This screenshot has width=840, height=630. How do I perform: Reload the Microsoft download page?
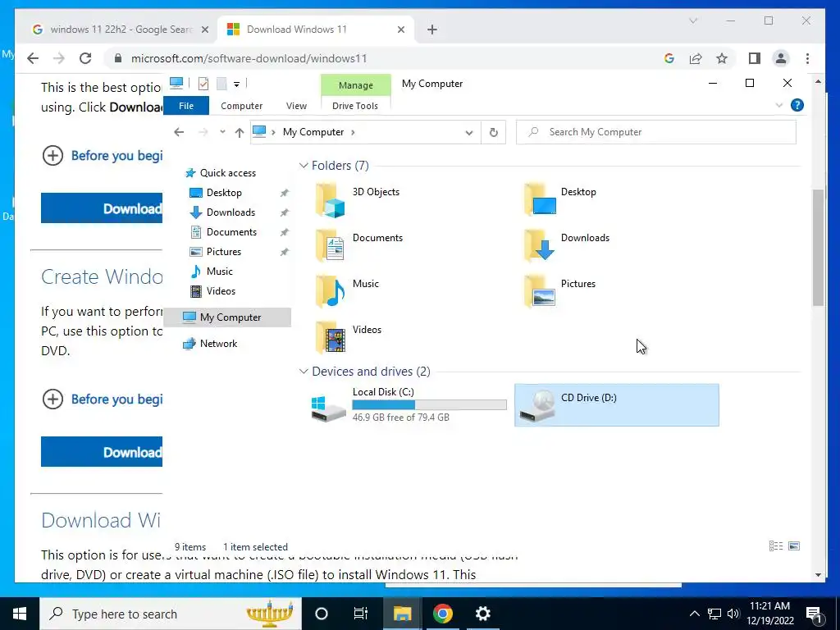pos(85,58)
